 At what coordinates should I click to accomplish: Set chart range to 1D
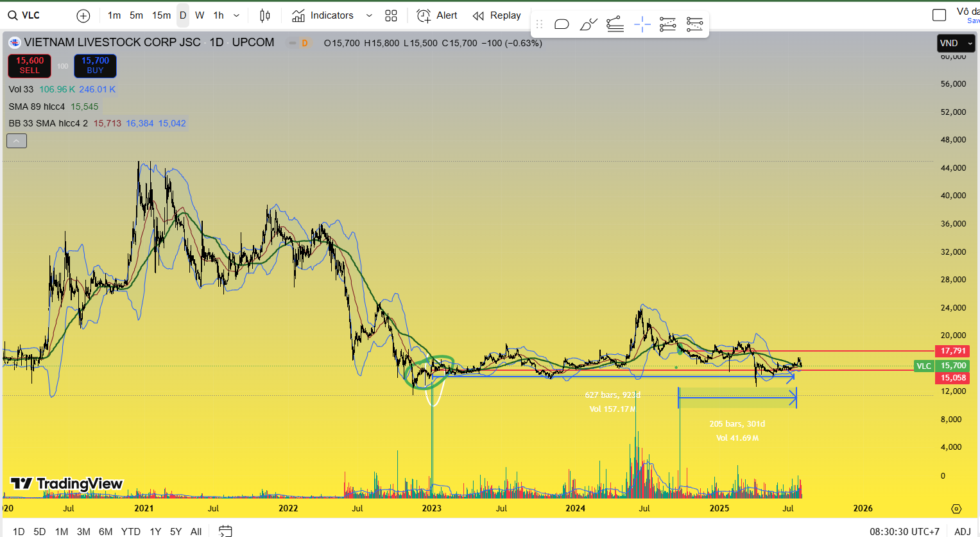(19, 531)
